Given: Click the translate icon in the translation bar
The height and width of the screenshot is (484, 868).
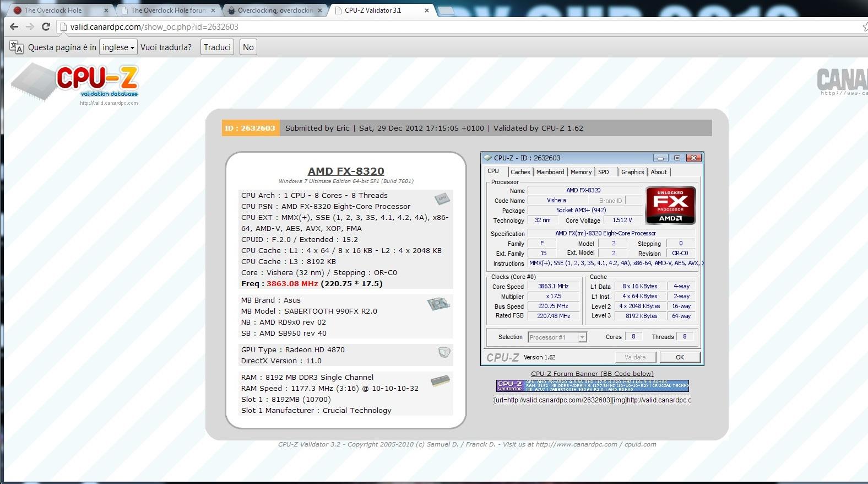Looking at the screenshot, I should click(x=16, y=47).
